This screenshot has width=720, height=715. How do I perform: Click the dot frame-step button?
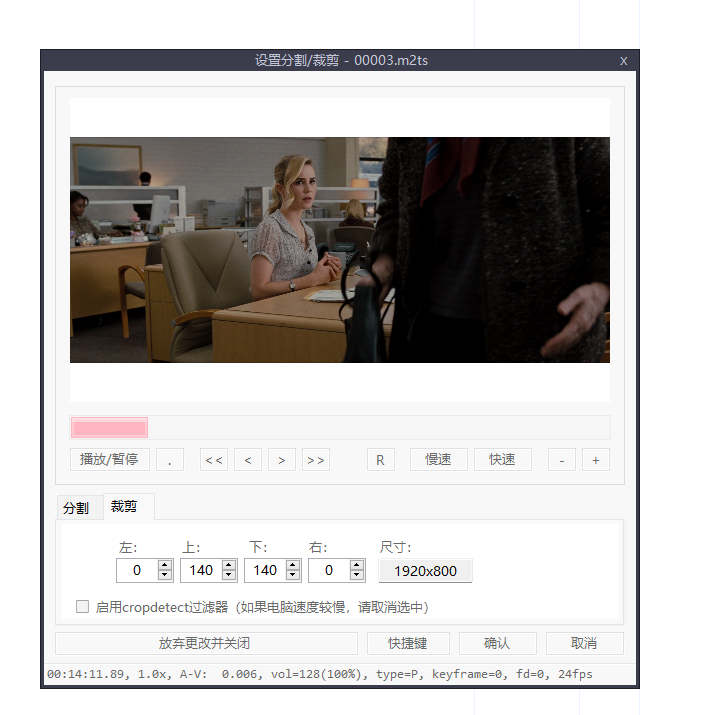pos(169,460)
